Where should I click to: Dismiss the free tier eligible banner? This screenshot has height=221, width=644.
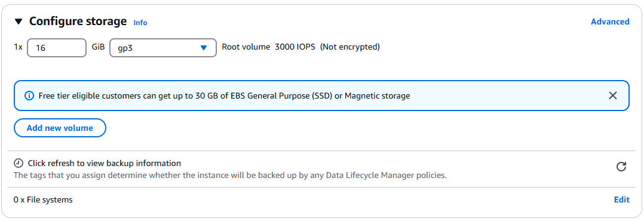612,96
